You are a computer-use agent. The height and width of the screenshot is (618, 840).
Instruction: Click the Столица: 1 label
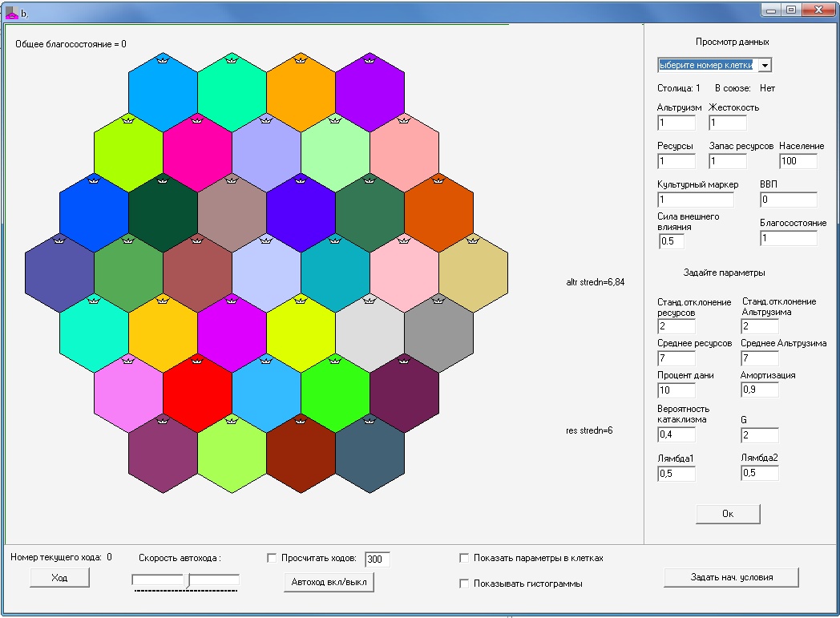click(679, 88)
